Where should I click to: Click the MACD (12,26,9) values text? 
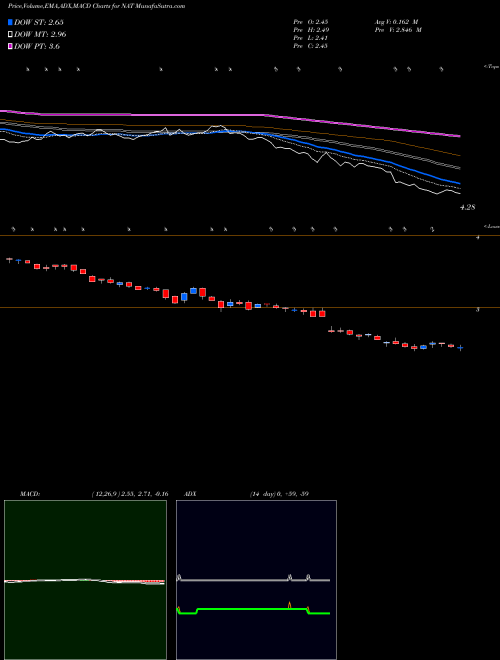130,494
